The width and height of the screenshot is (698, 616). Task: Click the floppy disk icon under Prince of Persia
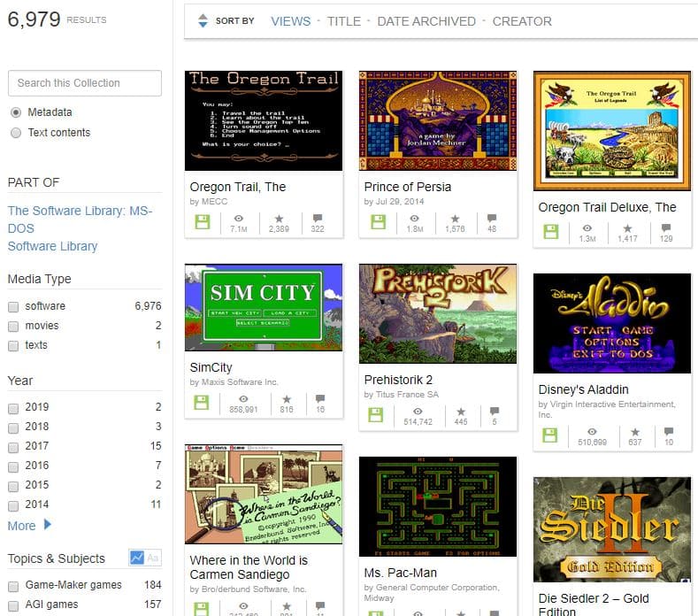click(379, 222)
